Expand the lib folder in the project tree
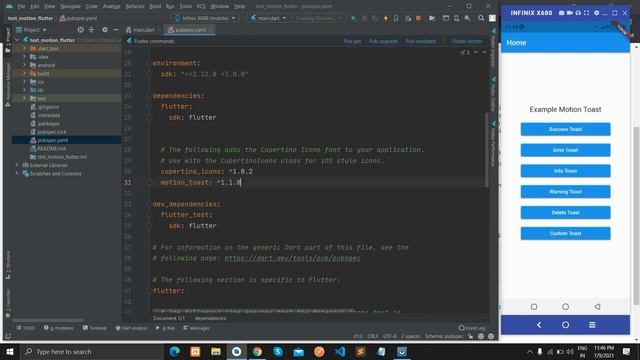This screenshot has height=360, width=640. tap(24, 90)
